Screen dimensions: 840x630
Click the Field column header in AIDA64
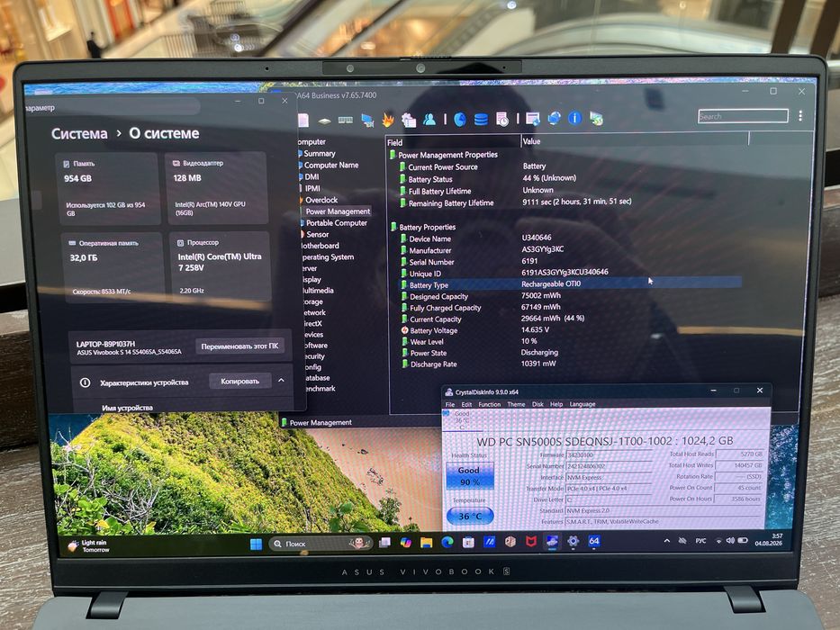[453, 142]
